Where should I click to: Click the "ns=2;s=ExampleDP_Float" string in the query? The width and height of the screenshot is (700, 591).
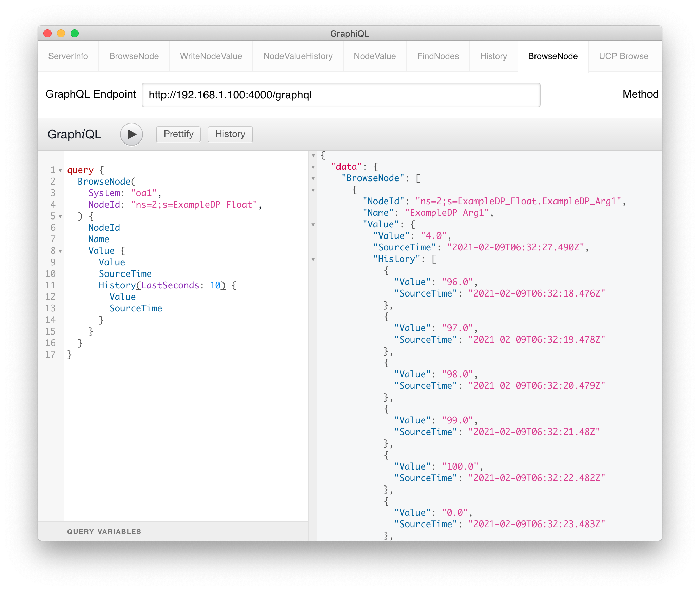click(194, 205)
